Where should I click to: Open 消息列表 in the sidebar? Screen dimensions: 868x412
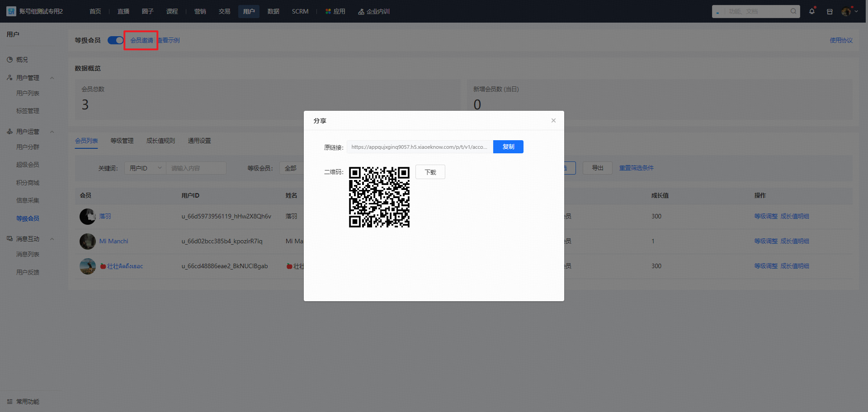pyautogui.click(x=28, y=254)
